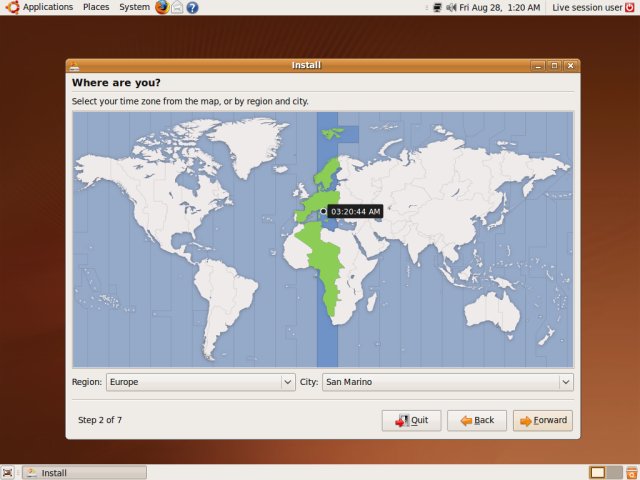Maximize the Install window
Screen dimensions: 640x480
coord(554,65)
